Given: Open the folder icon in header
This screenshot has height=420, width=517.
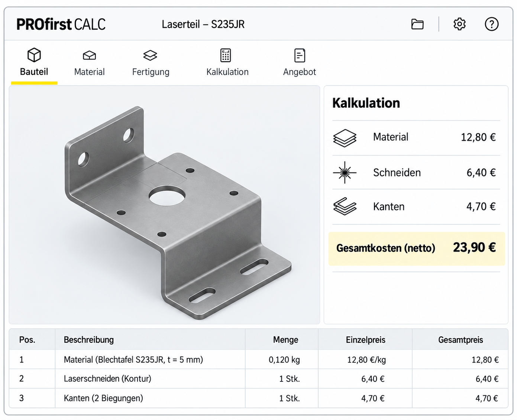Looking at the screenshot, I should [417, 24].
